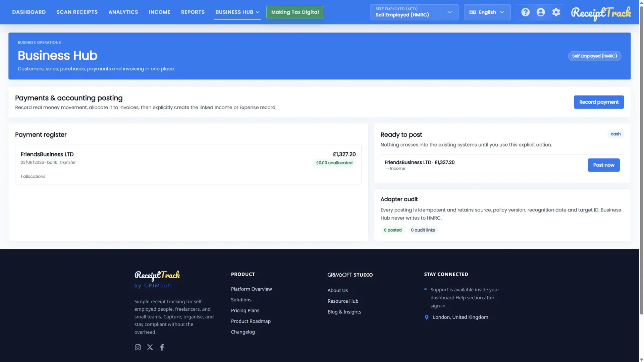This screenshot has width=644, height=362.
Task: Visit the X (Twitter) icon in footer
Action: click(x=150, y=347)
